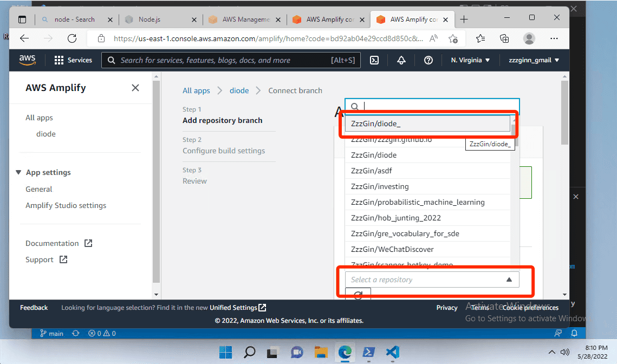This screenshot has width=617, height=364.
Task: Open PowerShell from the taskbar
Action: [369, 352]
